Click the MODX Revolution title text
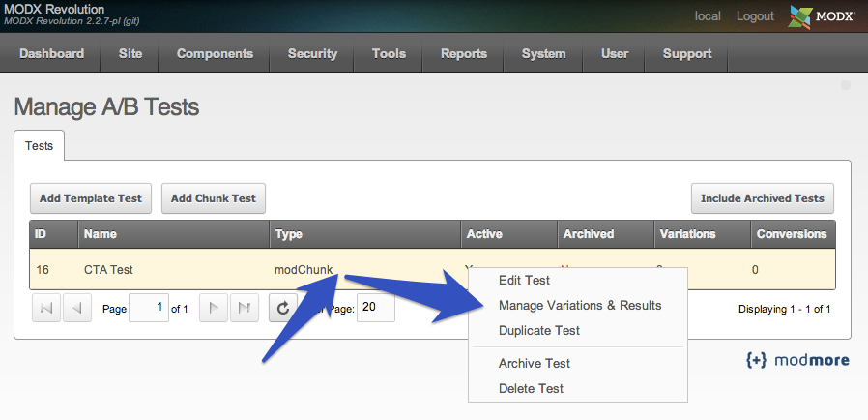This screenshot has width=868, height=420. tap(54, 9)
